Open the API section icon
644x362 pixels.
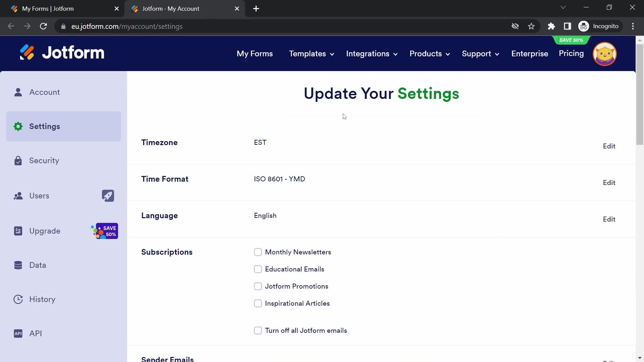point(18,333)
